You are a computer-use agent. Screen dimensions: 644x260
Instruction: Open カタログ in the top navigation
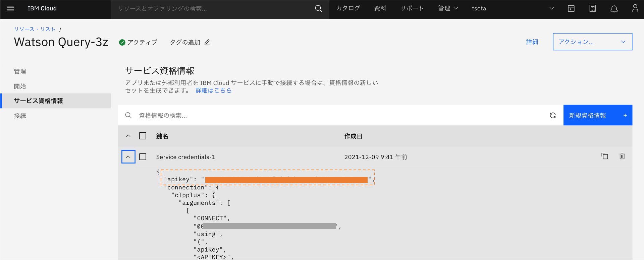(348, 8)
